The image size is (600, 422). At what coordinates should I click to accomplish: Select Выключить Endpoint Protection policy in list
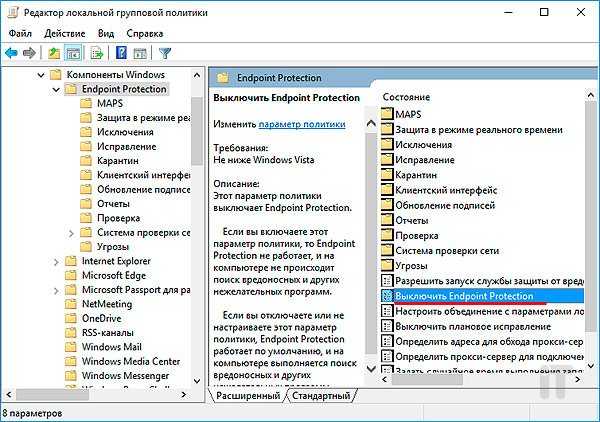(482, 296)
